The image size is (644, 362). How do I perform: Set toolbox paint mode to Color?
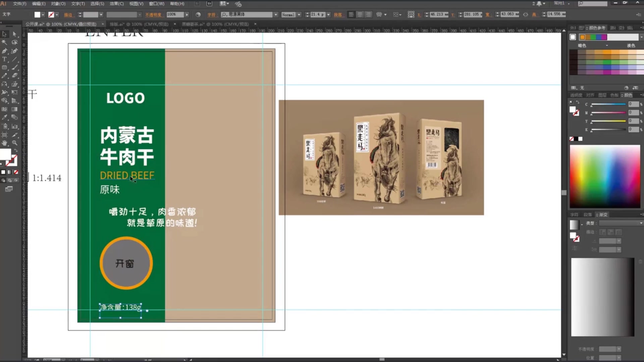[x=3, y=172]
